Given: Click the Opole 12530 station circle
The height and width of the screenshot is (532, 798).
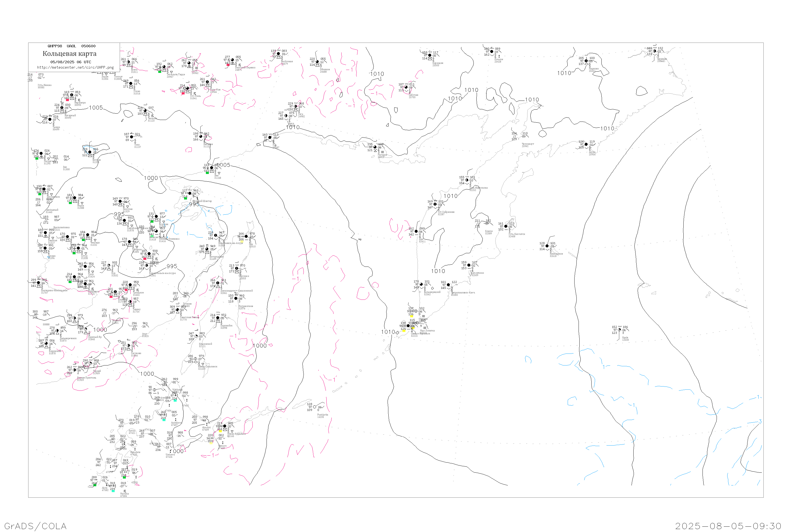Looking at the screenshot, I should pos(620,330).
